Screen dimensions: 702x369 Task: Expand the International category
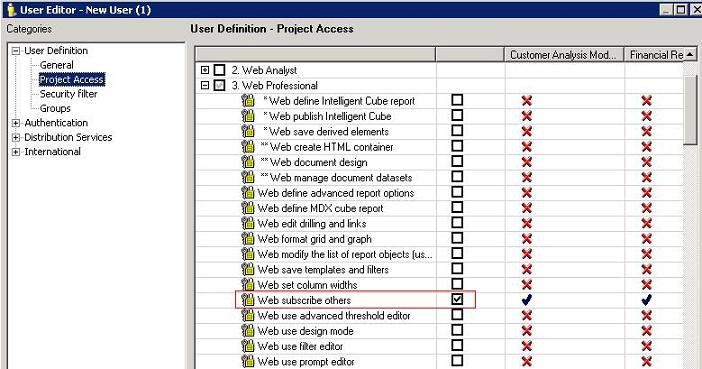(16, 151)
